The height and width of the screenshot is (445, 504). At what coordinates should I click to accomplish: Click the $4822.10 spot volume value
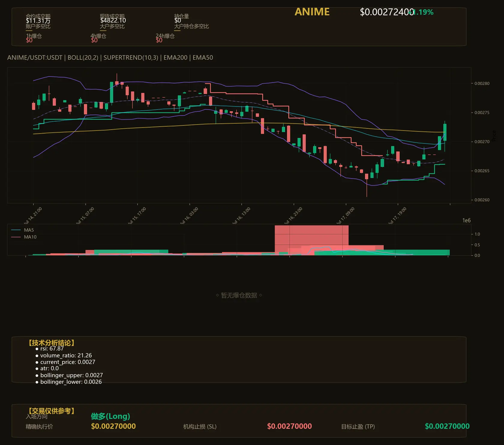113,20
